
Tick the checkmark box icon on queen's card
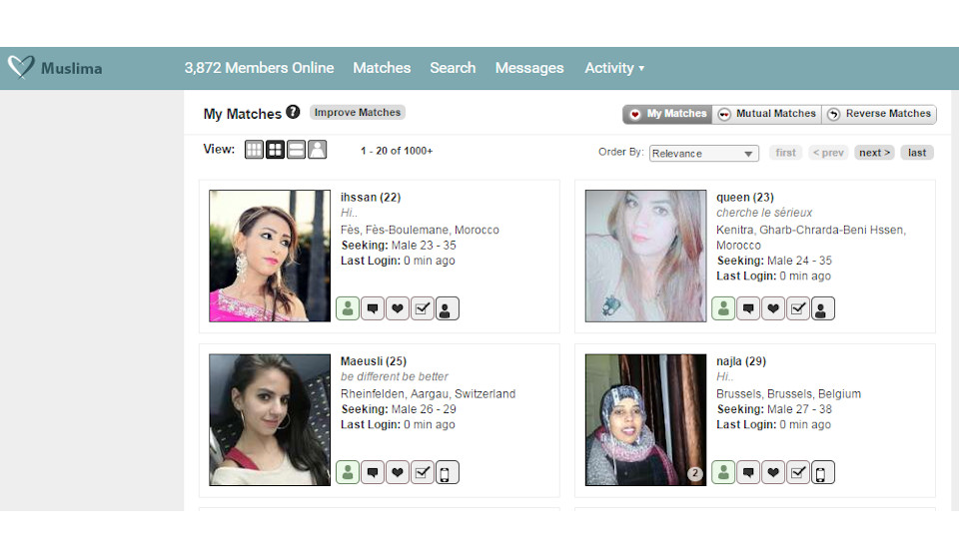(798, 308)
